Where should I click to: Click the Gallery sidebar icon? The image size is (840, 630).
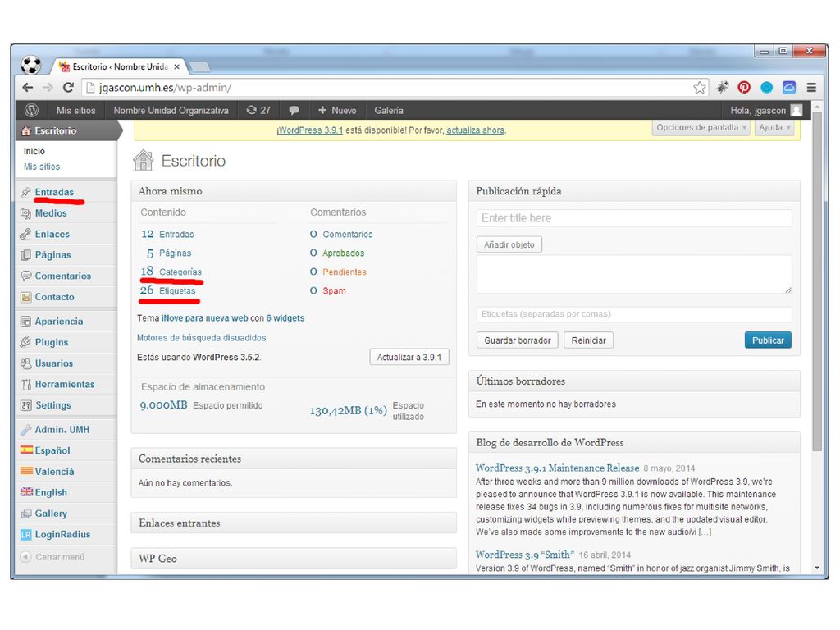click(x=25, y=514)
